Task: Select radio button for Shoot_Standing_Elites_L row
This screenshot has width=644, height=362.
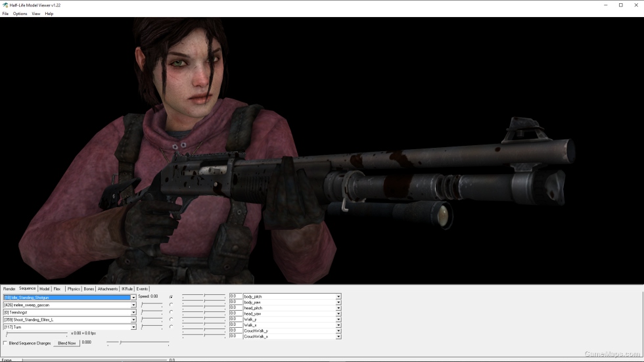Action: click(x=172, y=319)
